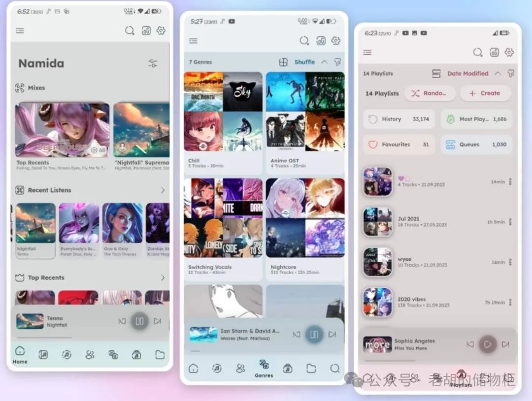Play One & Only in Recent Listens
This screenshot has width=532, height=401.
tap(122, 230)
